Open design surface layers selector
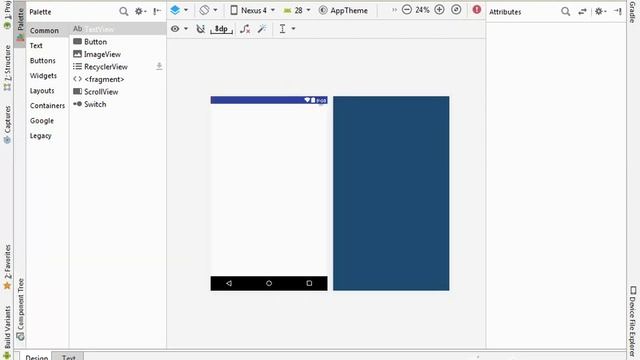This screenshot has width=640, height=360. 179,10
